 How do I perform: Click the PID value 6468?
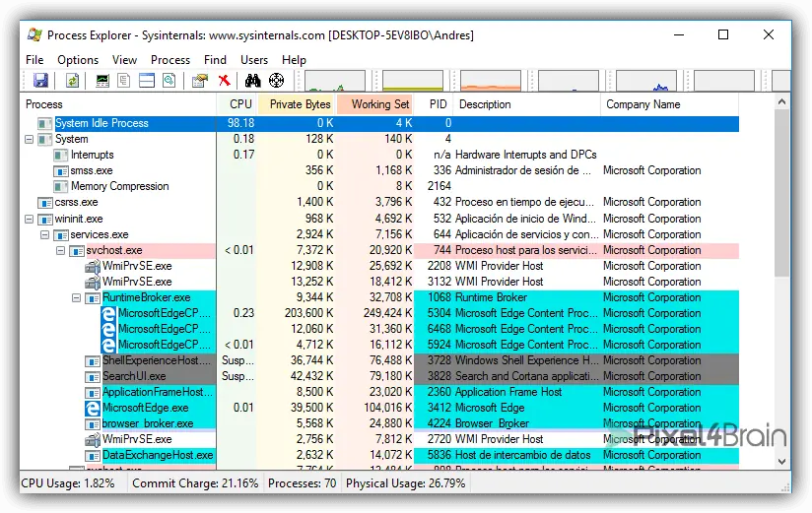pos(440,329)
